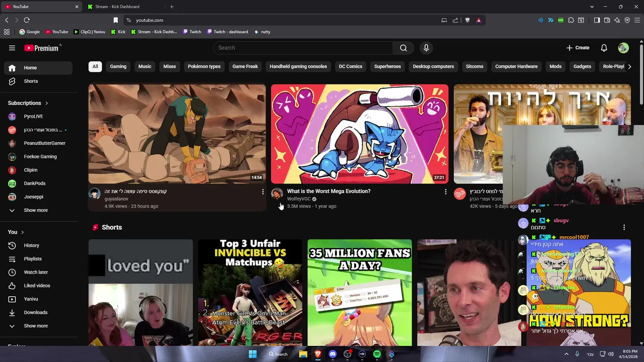Open PeanutButterGamer subscription channel

pyautogui.click(x=38, y=143)
